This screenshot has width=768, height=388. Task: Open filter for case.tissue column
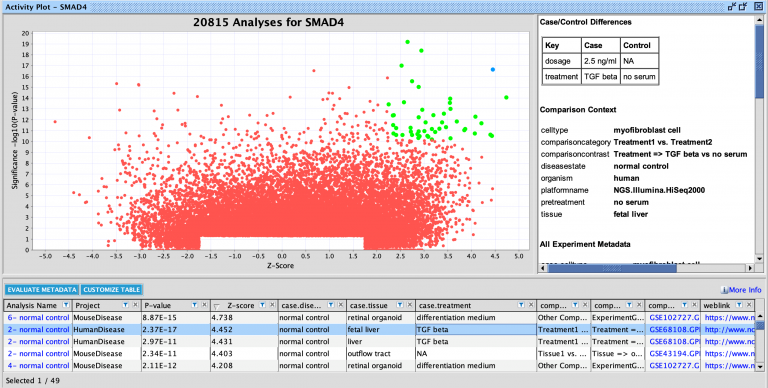400,305
